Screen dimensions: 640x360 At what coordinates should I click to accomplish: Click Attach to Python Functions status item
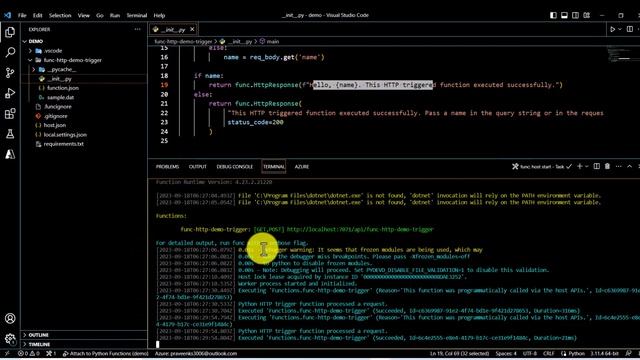(x=106, y=353)
